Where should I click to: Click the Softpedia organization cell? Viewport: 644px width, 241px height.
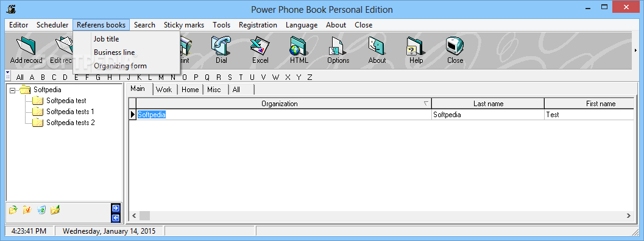pyautogui.click(x=284, y=115)
